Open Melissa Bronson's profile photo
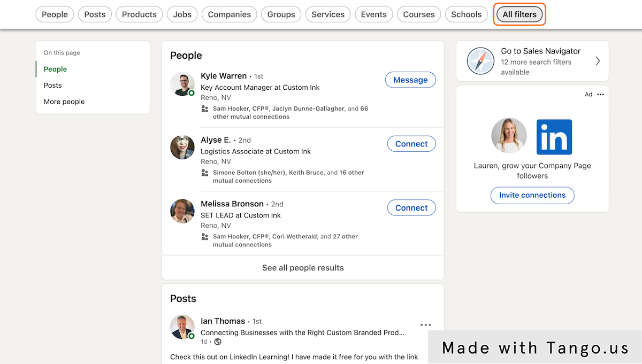This screenshot has height=364, width=642. point(182,211)
